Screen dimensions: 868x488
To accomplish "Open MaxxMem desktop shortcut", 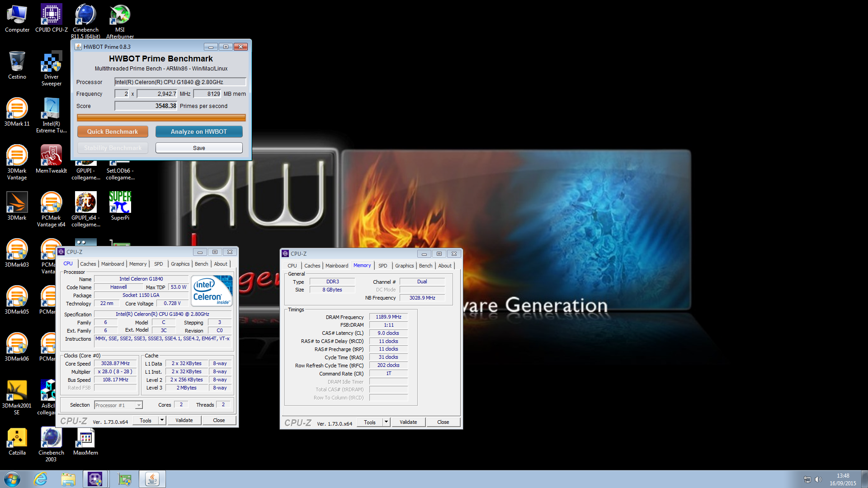I will click(x=85, y=441).
